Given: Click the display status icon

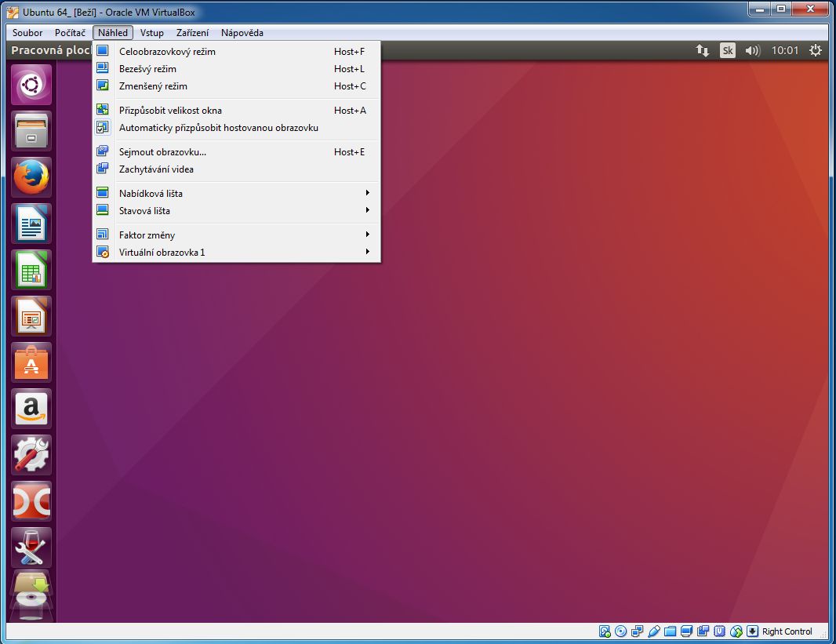Looking at the screenshot, I should coord(687,631).
